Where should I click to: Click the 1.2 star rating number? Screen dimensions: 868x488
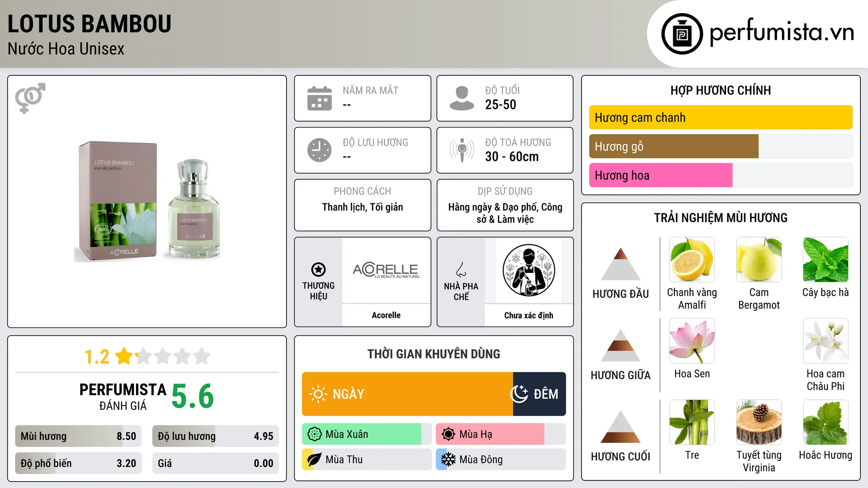97,357
